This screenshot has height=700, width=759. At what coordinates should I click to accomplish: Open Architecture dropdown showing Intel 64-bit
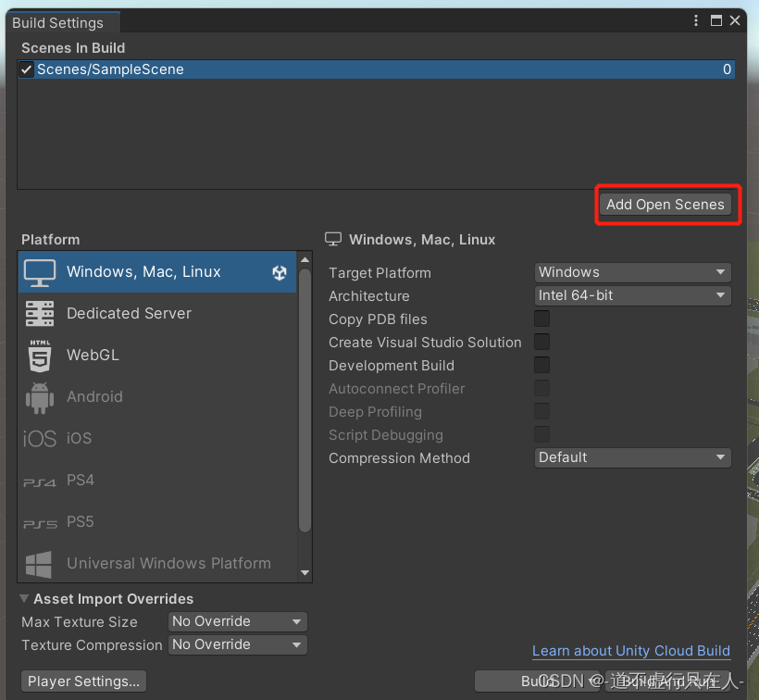tap(633, 295)
